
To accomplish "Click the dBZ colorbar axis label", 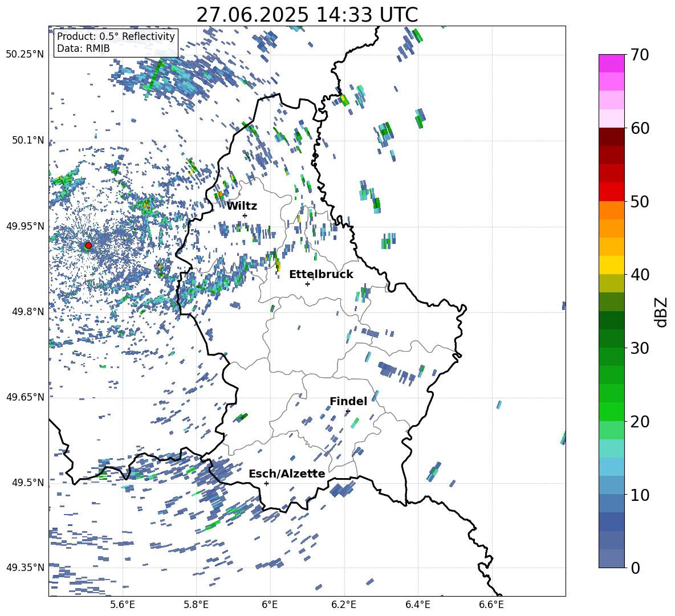I will pos(661,312).
